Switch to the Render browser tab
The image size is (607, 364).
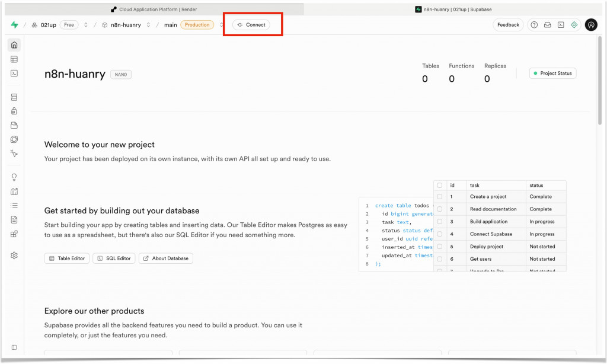pyautogui.click(x=154, y=9)
